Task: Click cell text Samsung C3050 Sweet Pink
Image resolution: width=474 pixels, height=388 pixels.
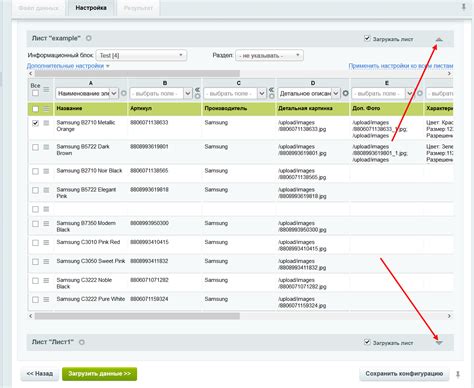Action: click(x=91, y=261)
